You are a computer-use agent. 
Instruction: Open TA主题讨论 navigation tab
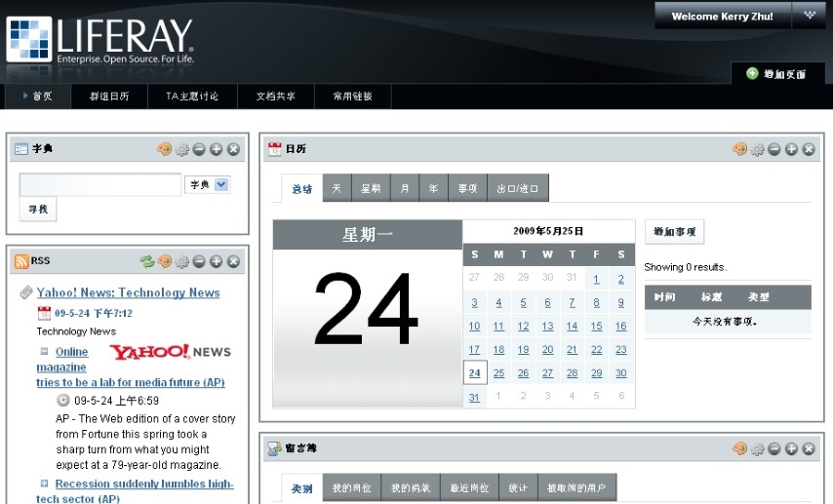(x=192, y=97)
